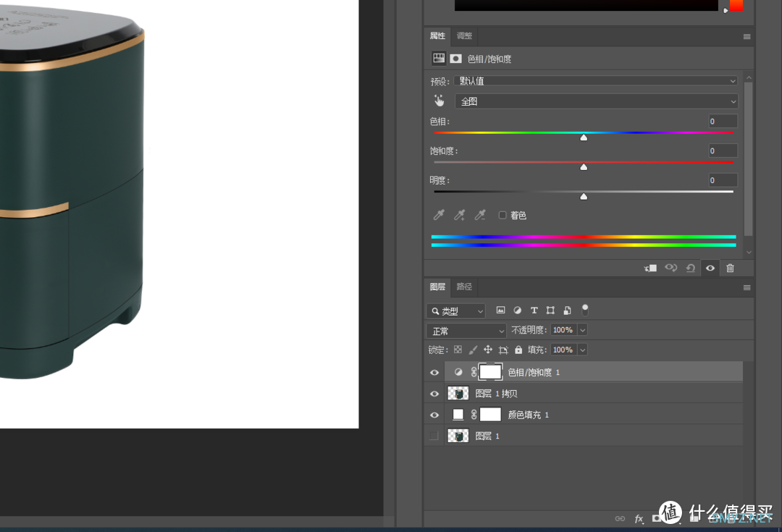
Task: Click the link icon on 色相/饱和度 1 layer
Action: coord(474,372)
